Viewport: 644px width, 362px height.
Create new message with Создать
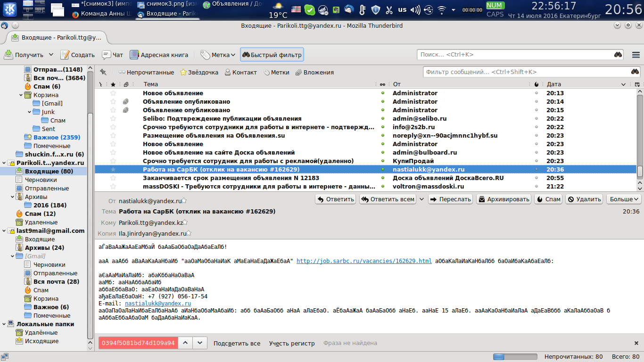78,55
